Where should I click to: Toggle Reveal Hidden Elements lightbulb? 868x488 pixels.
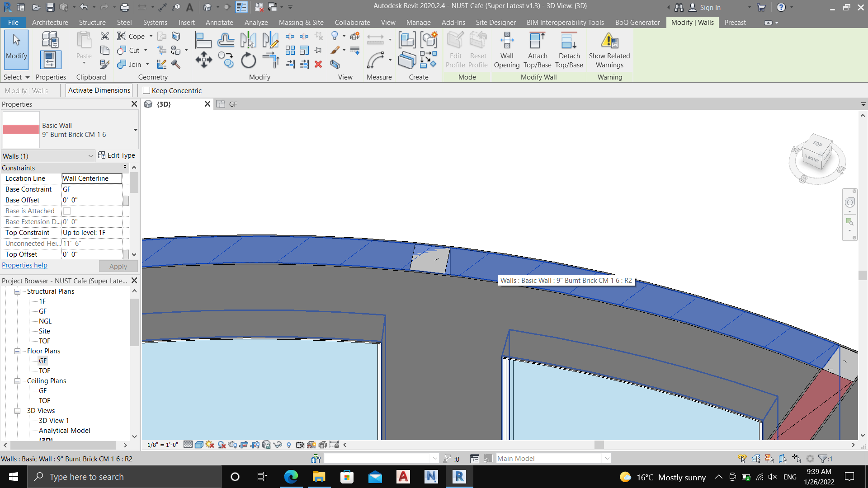coord(289,445)
